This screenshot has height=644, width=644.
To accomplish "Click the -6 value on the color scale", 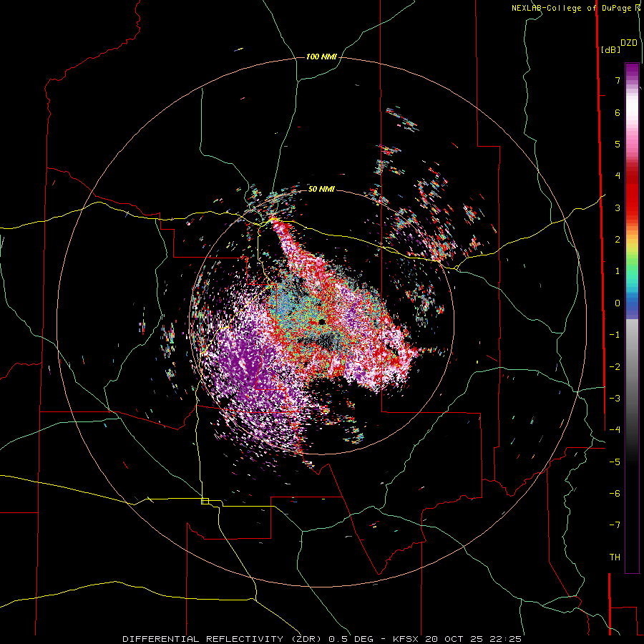I will tap(615, 494).
